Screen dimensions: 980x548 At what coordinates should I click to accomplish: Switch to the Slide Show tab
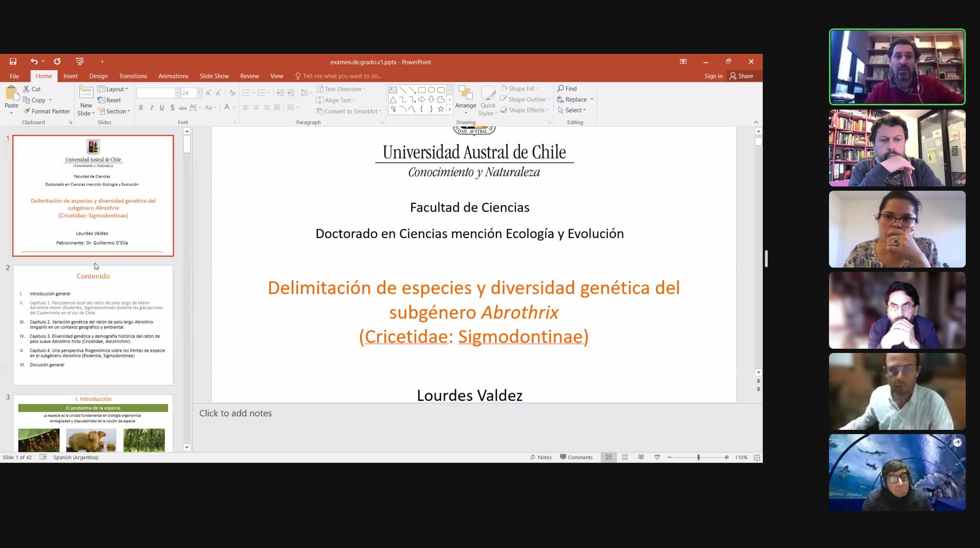214,76
